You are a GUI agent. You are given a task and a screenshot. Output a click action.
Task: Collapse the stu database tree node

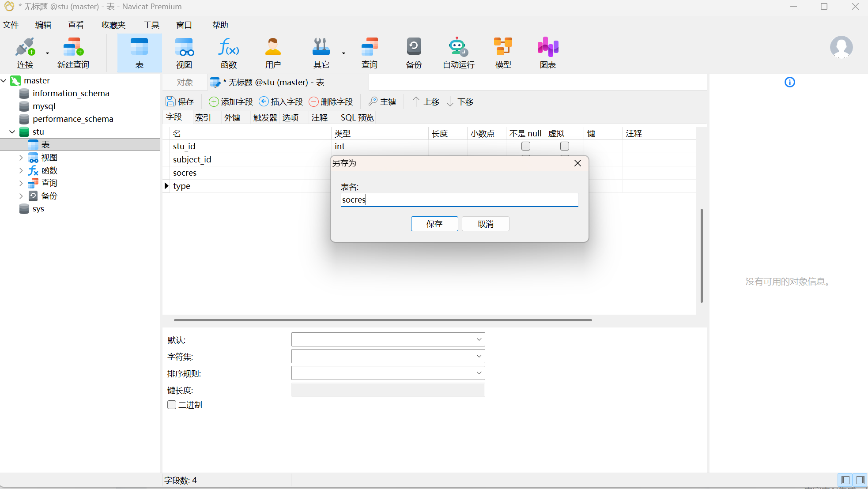(12, 132)
